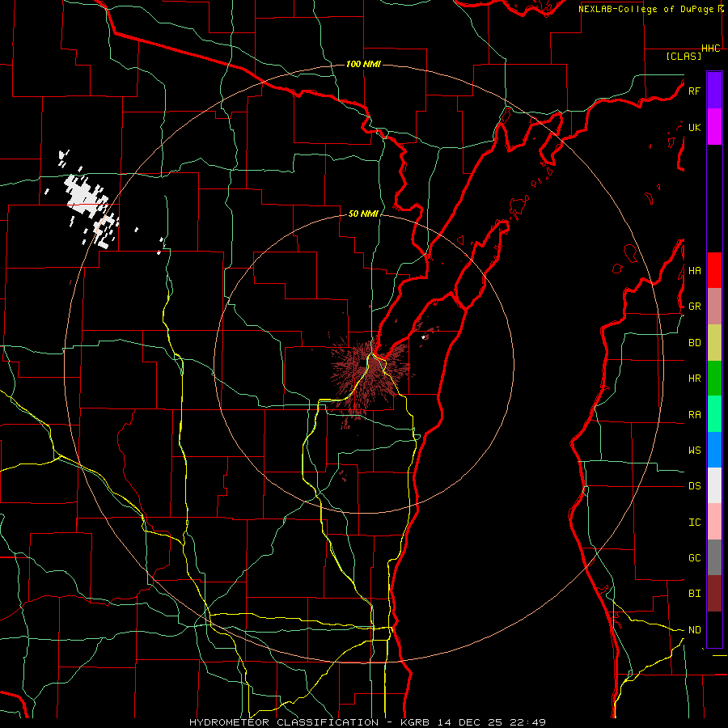Click the RA legend label text
Viewport: 728px width, 728px height.
(694, 415)
